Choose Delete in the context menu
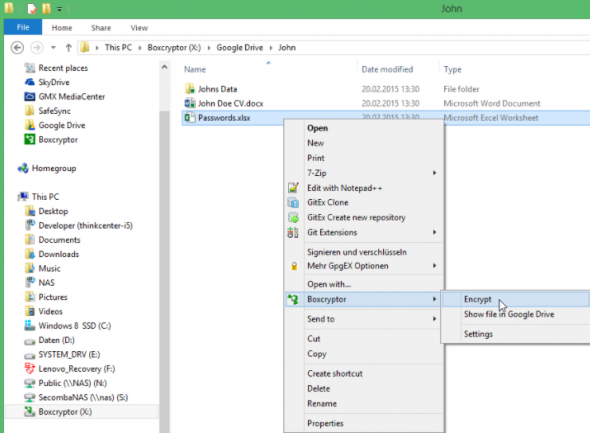Screen dimensions: 590x433 tap(318, 389)
